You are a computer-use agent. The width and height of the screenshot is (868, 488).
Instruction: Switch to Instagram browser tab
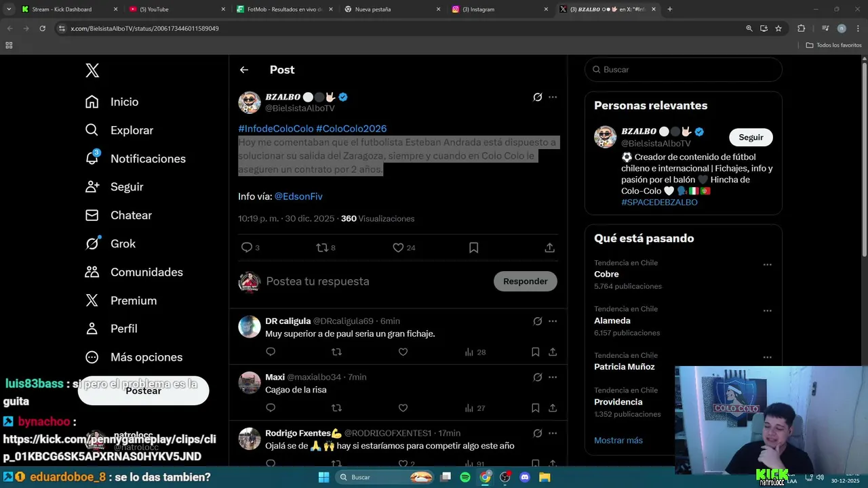click(500, 9)
